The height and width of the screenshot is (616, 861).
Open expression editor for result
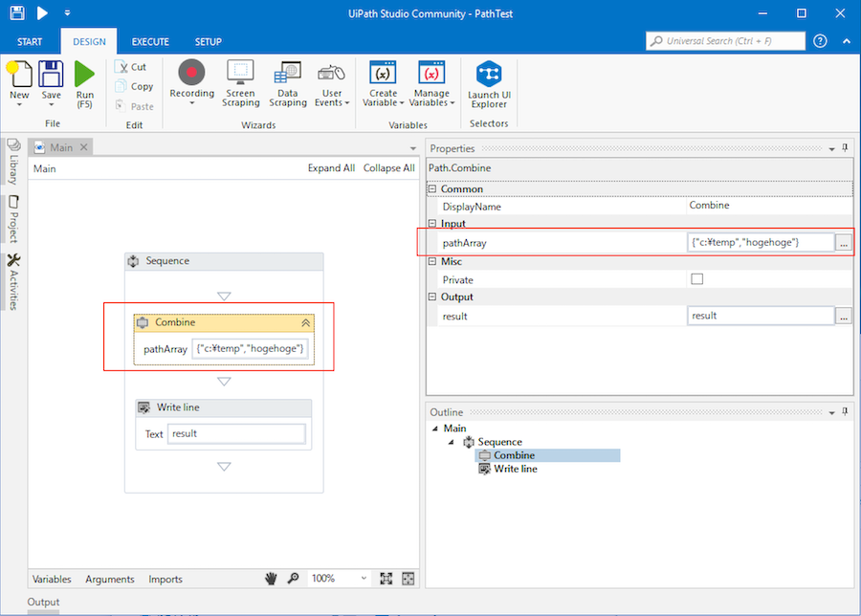point(844,316)
